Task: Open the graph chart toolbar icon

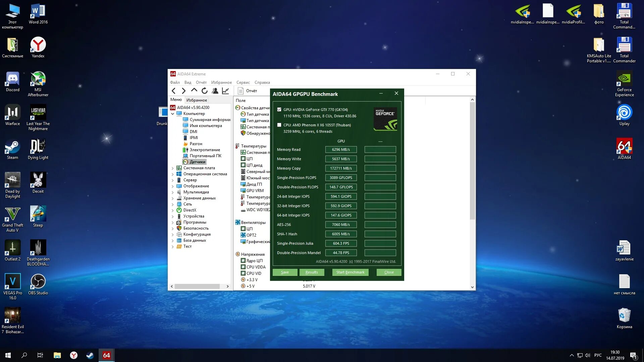Action: pyautogui.click(x=225, y=91)
